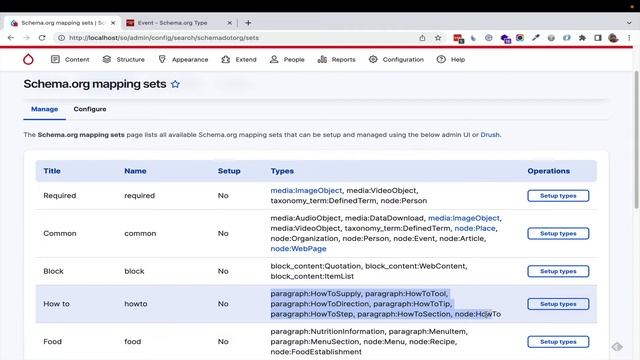Click the Reports chart icon

[322, 60]
